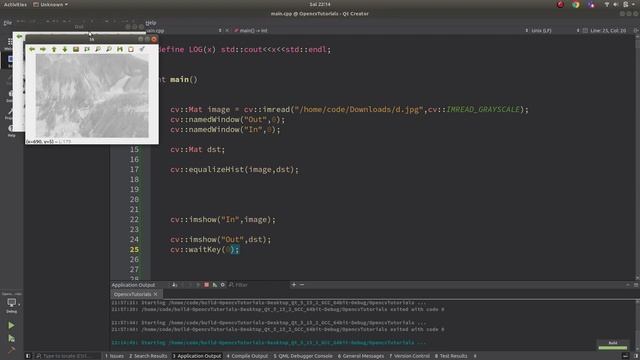This screenshot has width=640, height=360.
Task: Open properties window from In toolbar
Action: (x=142, y=49)
